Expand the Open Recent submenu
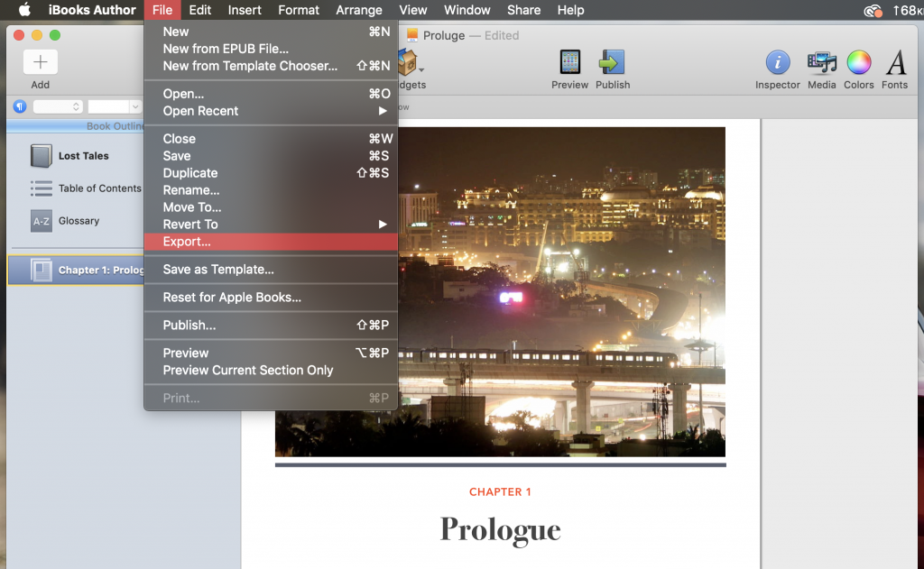The width and height of the screenshot is (924, 569). click(x=271, y=111)
